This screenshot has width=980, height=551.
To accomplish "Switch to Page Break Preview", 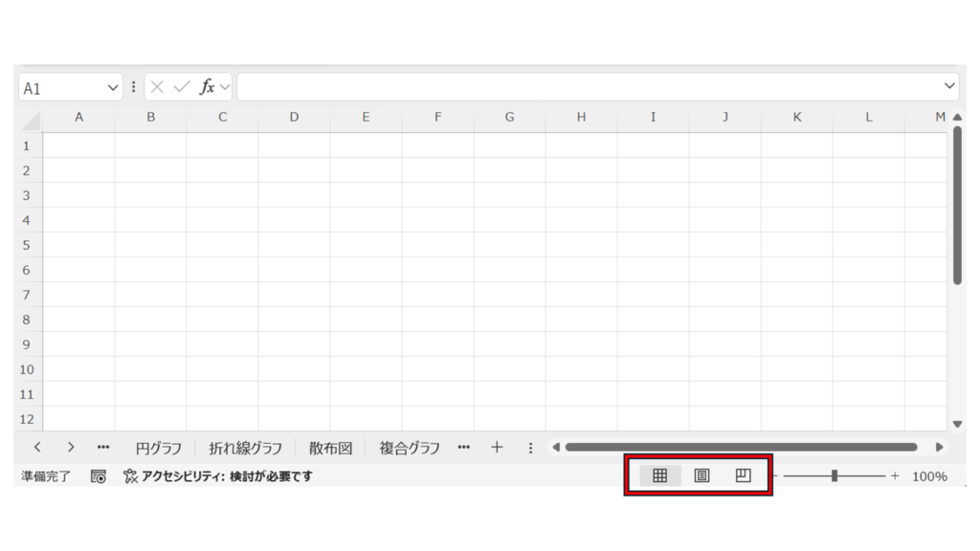I will [x=744, y=475].
